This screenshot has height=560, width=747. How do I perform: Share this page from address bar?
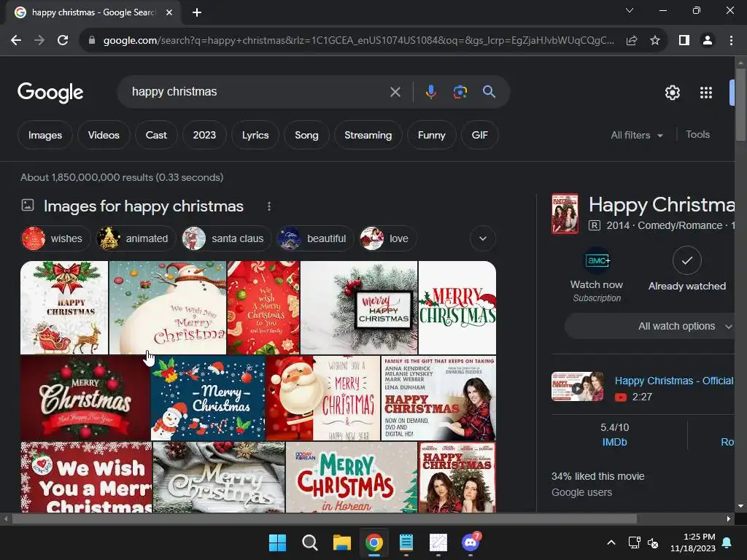[632, 41]
